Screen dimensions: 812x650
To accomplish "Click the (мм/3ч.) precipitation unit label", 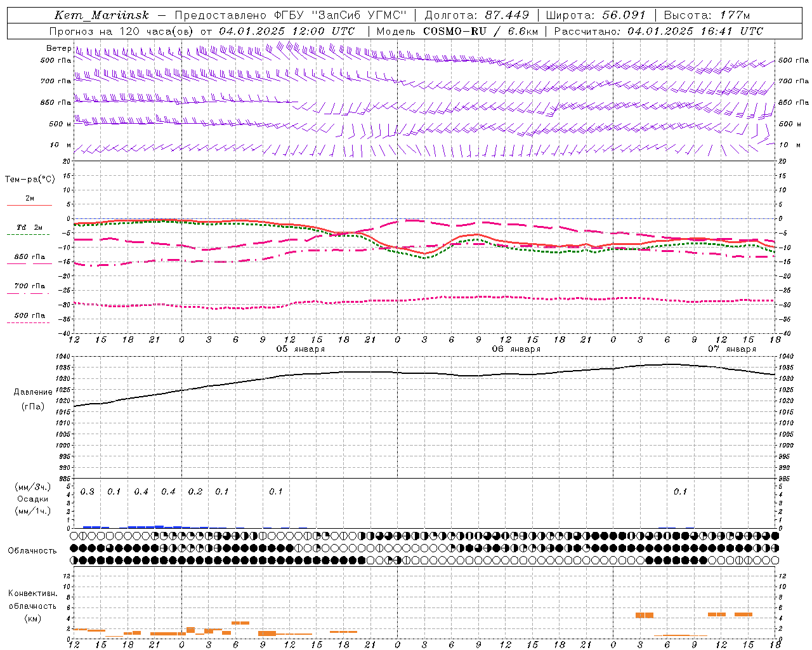I will (x=33, y=487).
